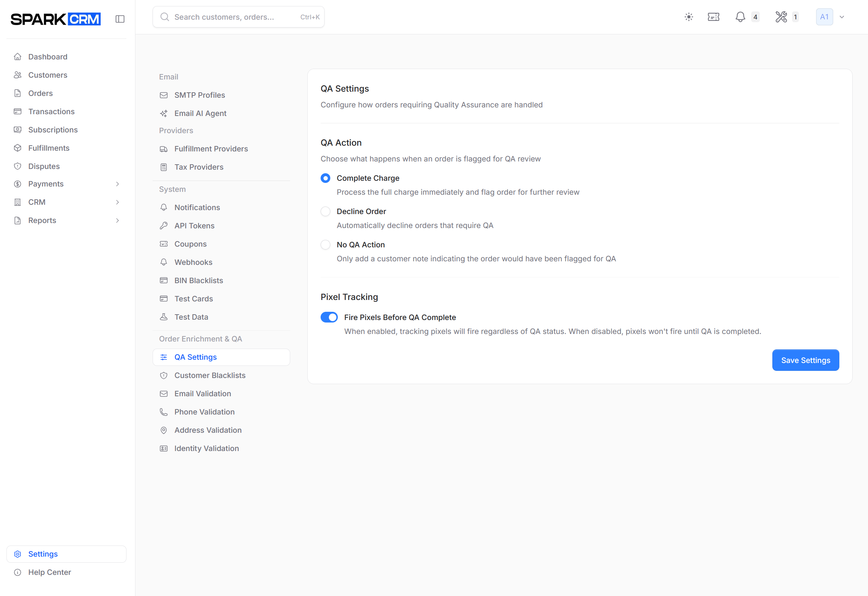Click the Address Validation pin icon

[x=164, y=430]
